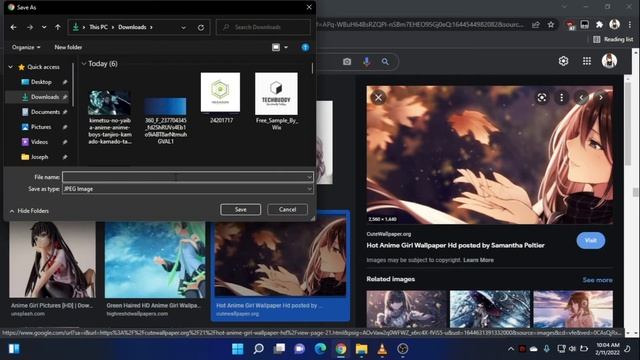Refresh the Downloads folder view
Viewport: 640px width, 360px height.
201,27
